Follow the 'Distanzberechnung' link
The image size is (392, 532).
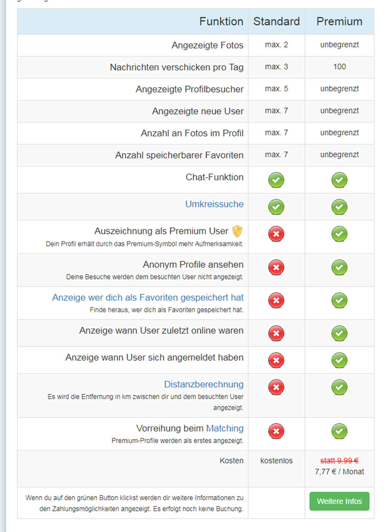tap(204, 384)
